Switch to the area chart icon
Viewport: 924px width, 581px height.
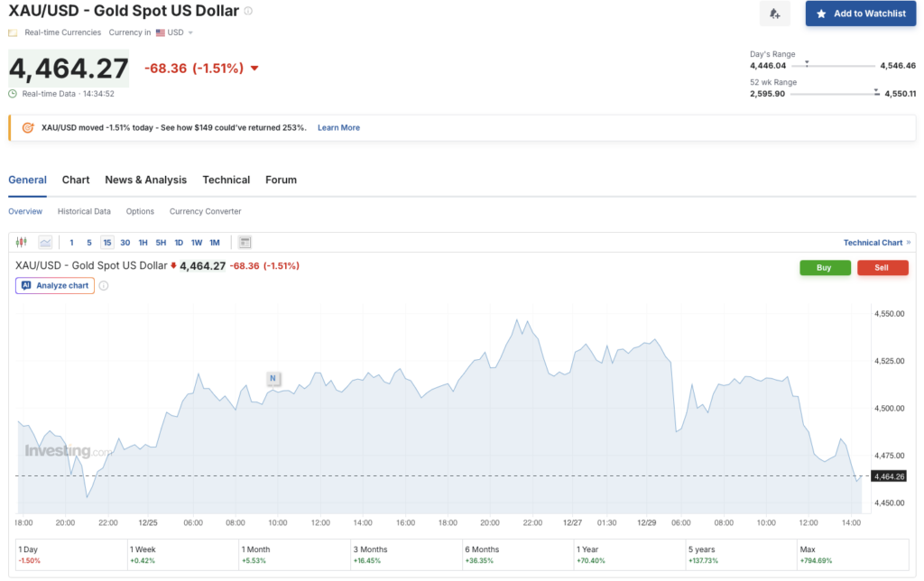point(45,242)
